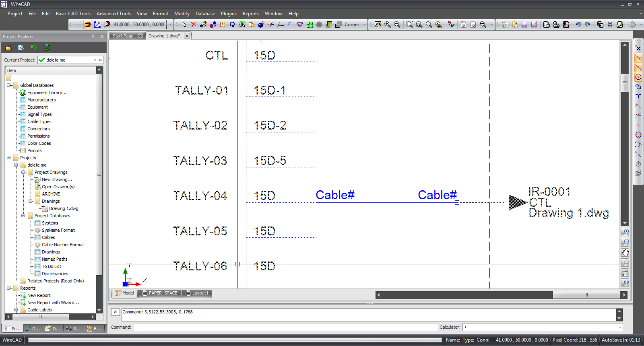Switch to the Layout1 tab

coord(197,293)
